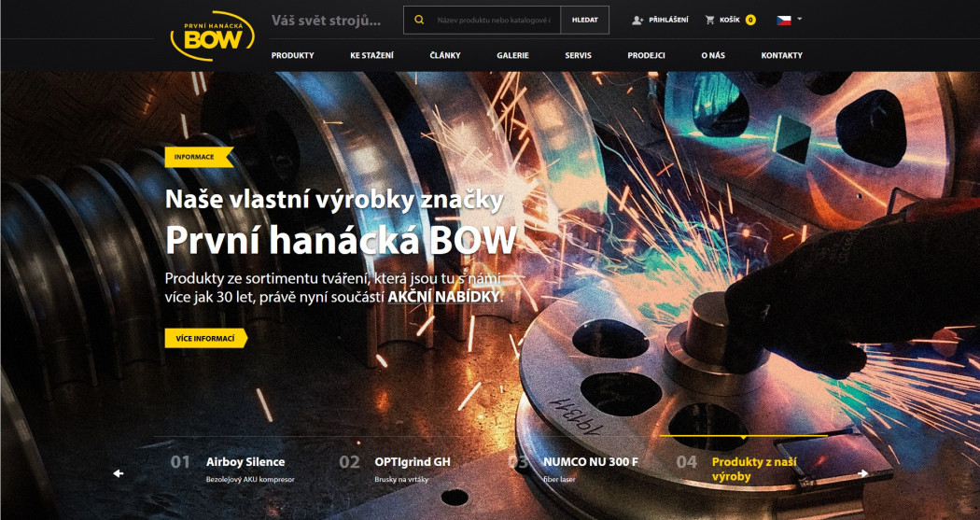Open the Kontakty page
Image resolution: width=980 pixels, height=520 pixels.
click(x=781, y=55)
